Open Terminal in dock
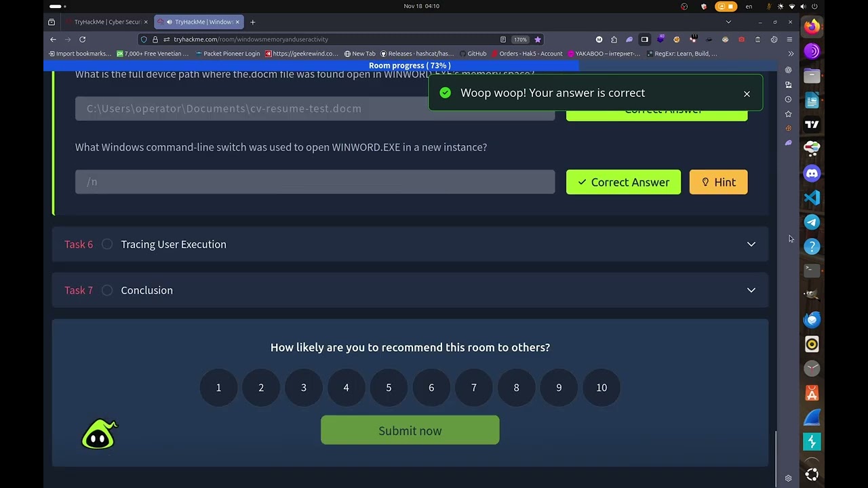The height and width of the screenshot is (488, 868). point(812,270)
